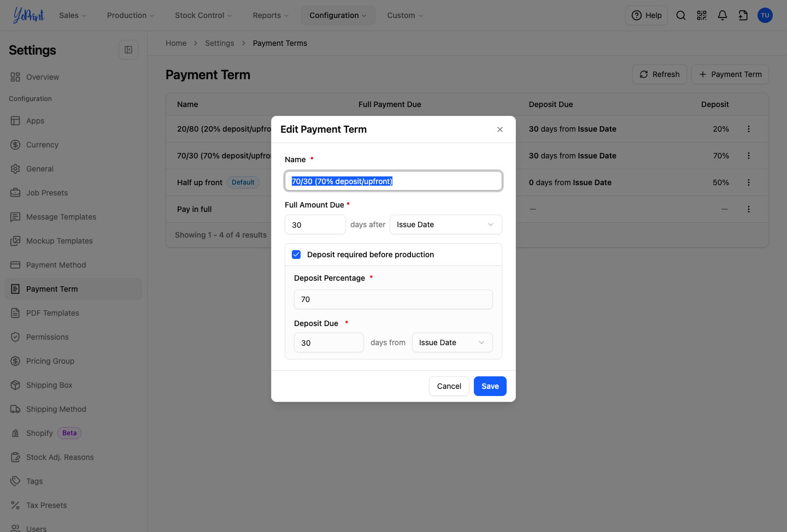Focus the Full Amount Due days field
This screenshot has width=787, height=532.
tap(315, 224)
